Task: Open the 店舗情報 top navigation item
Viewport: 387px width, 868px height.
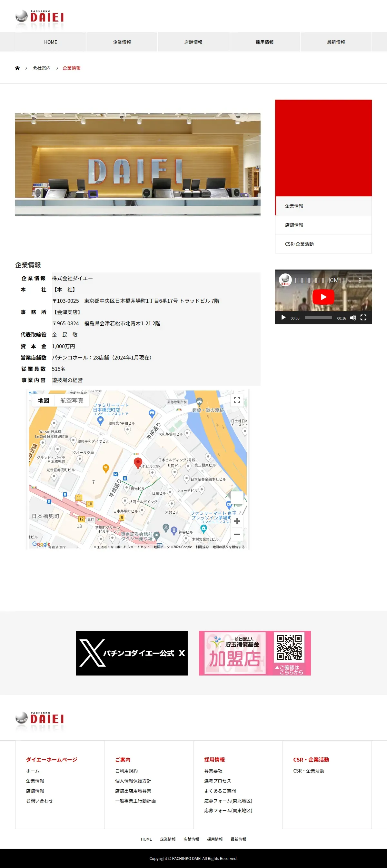Action: pyautogui.click(x=193, y=42)
